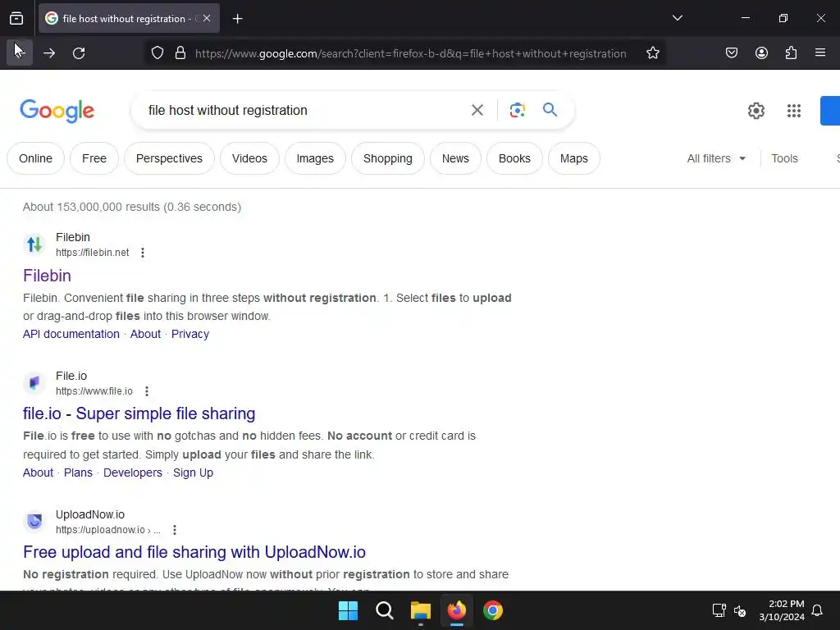Click the forward navigation arrow
Image resolution: width=840 pixels, height=630 pixels.
(49, 53)
